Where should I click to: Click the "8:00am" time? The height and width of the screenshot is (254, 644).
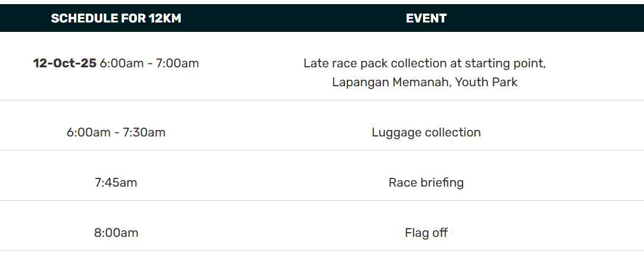[x=116, y=233]
